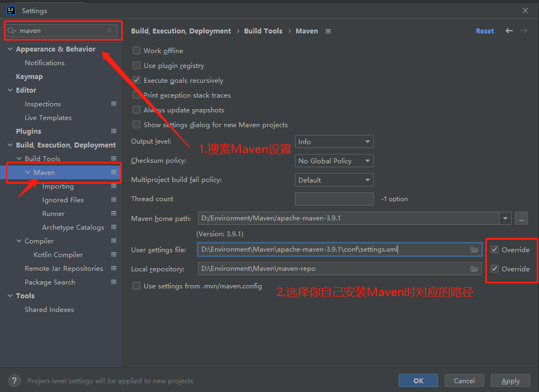Open help with the question mark icon
Image resolution: width=539 pixels, height=392 pixels.
(x=14, y=380)
